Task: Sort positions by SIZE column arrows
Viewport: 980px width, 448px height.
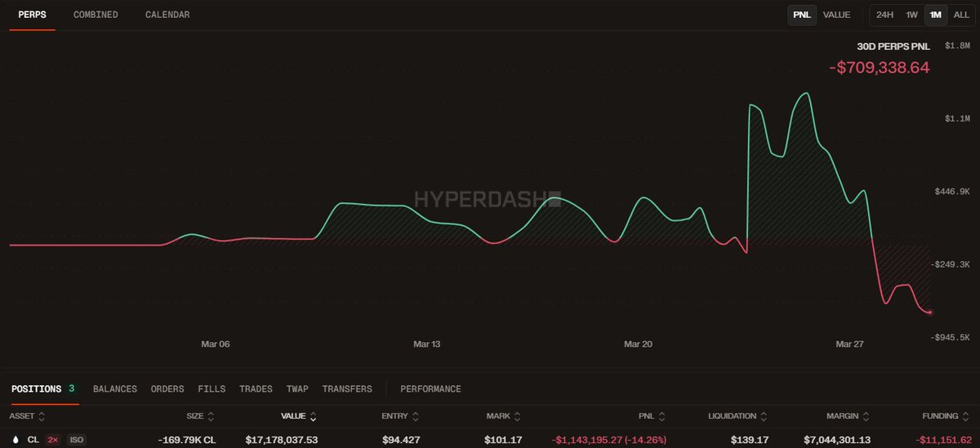Action: 211,416
